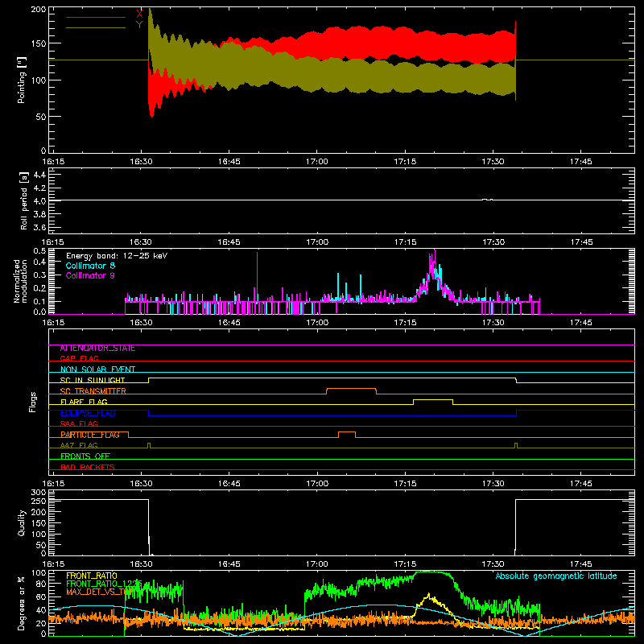
Task: Click the yellow FRONT_RATIO legend label
Action: [92, 576]
